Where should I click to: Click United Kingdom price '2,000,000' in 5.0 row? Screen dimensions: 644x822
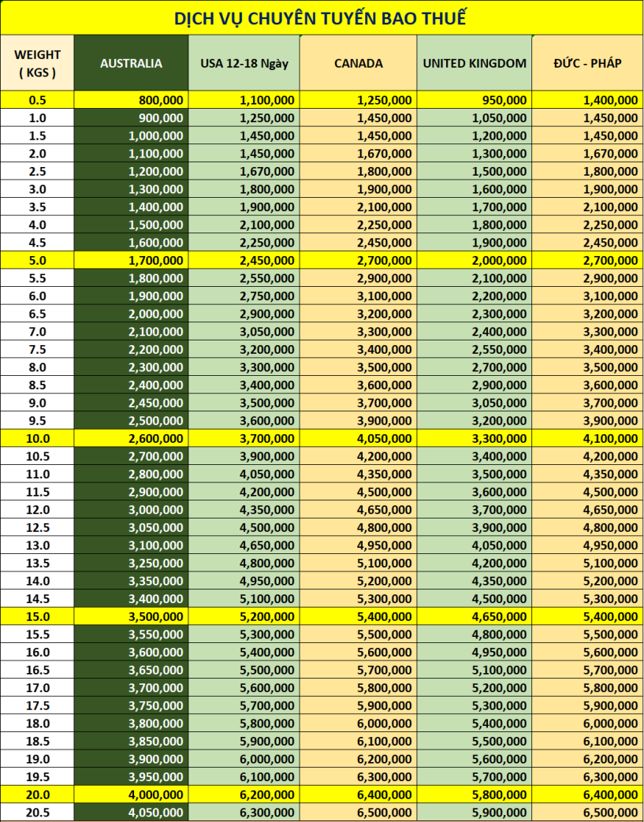475,260
